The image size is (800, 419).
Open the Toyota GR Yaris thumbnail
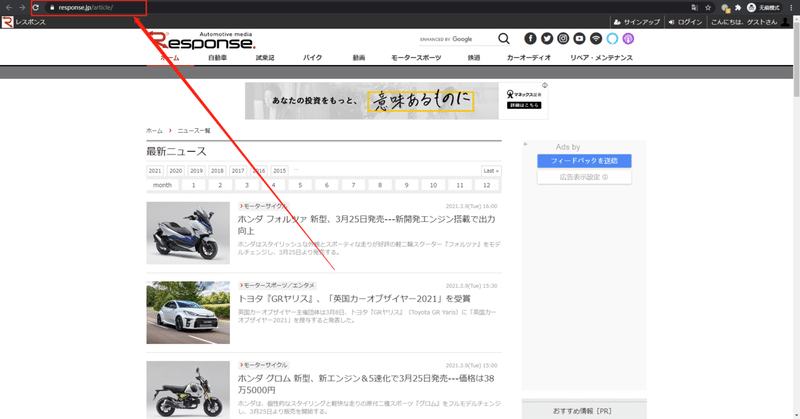pos(188,312)
